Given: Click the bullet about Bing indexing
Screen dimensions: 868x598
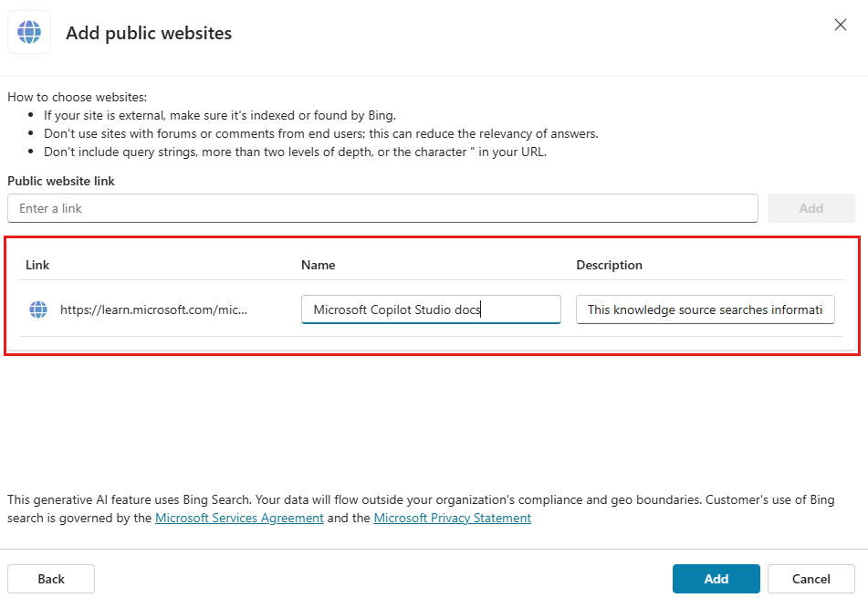Looking at the screenshot, I should (220, 115).
